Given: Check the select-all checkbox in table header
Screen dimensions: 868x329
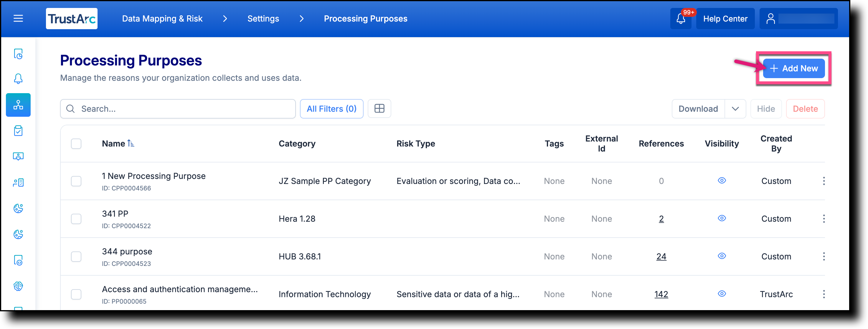Looking at the screenshot, I should (76, 144).
